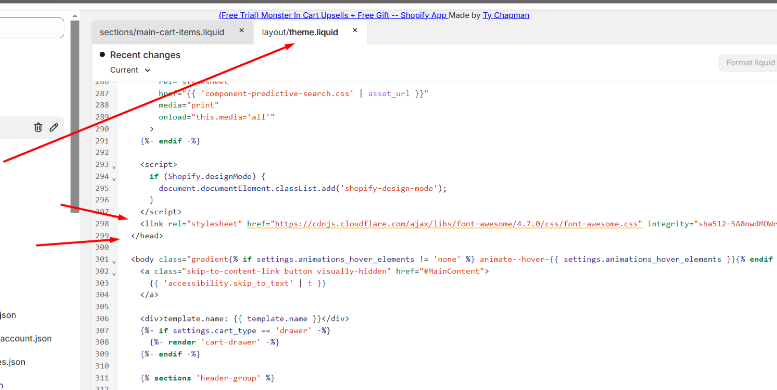
Task: Collapse the if block at line 294
Action: 114,178
